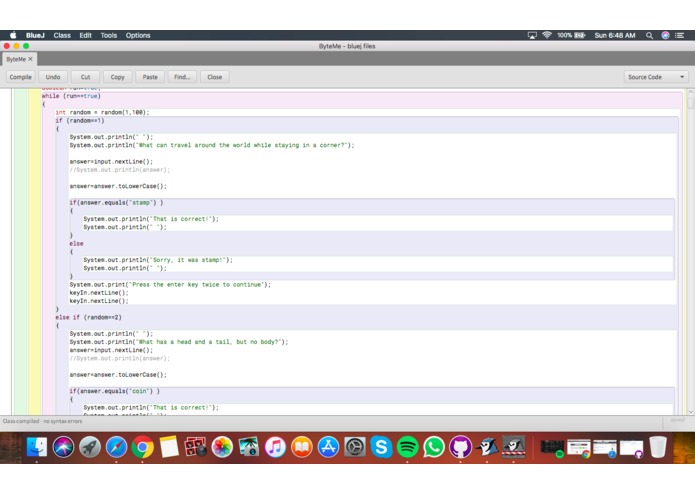Open minimized Chrome window thumbnail in dock
This screenshot has height=494, width=695.
578,448
